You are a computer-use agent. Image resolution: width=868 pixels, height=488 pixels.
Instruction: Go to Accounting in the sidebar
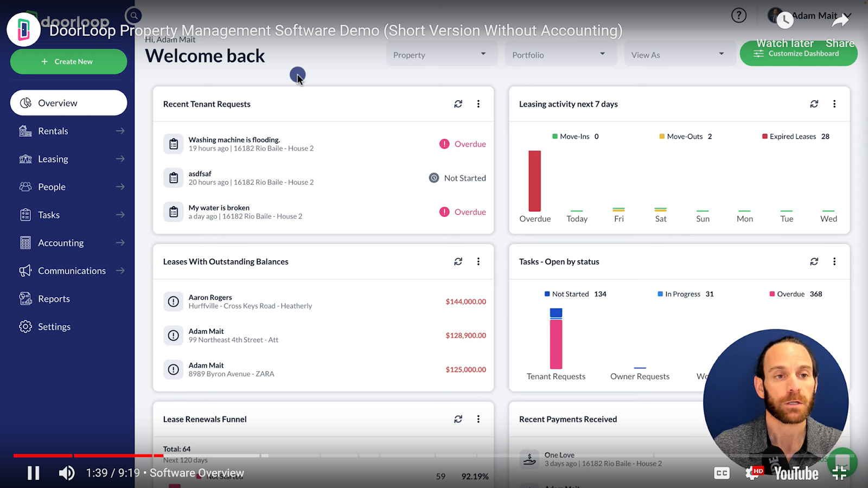coord(61,243)
